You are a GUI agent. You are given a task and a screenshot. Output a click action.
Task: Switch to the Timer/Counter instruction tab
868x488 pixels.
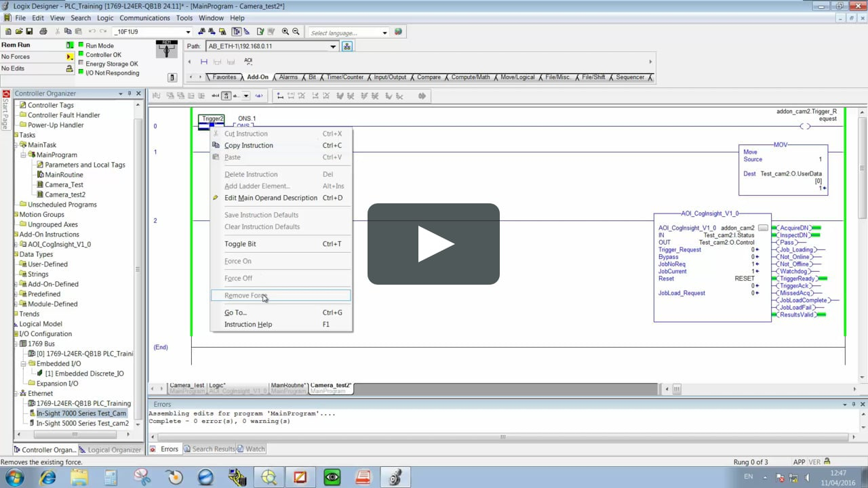click(x=345, y=77)
